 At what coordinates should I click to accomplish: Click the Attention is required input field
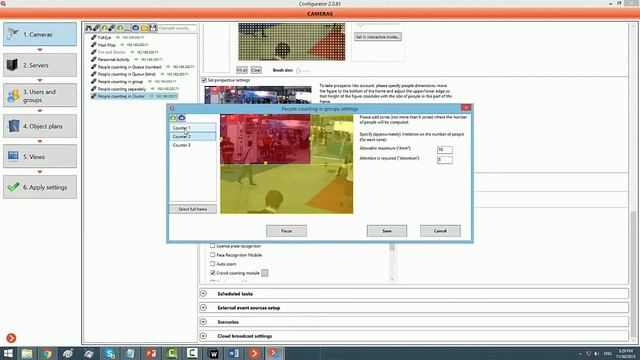pos(444,160)
